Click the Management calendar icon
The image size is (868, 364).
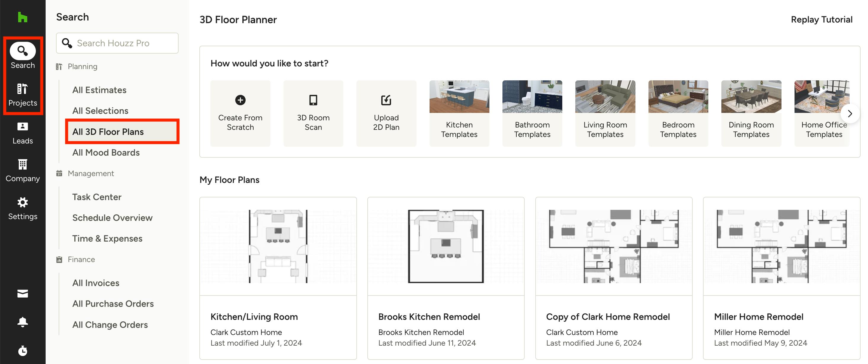(x=59, y=173)
